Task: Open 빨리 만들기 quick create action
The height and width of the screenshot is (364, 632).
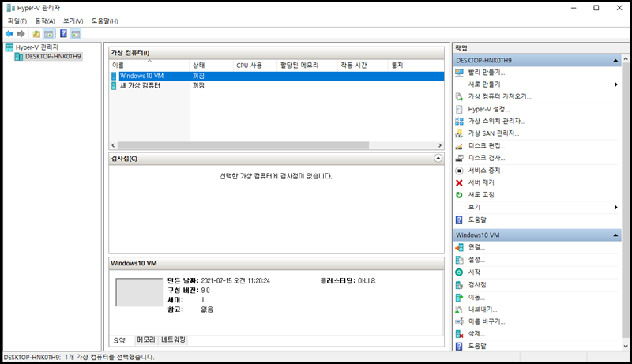Action: tap(487, 73)
